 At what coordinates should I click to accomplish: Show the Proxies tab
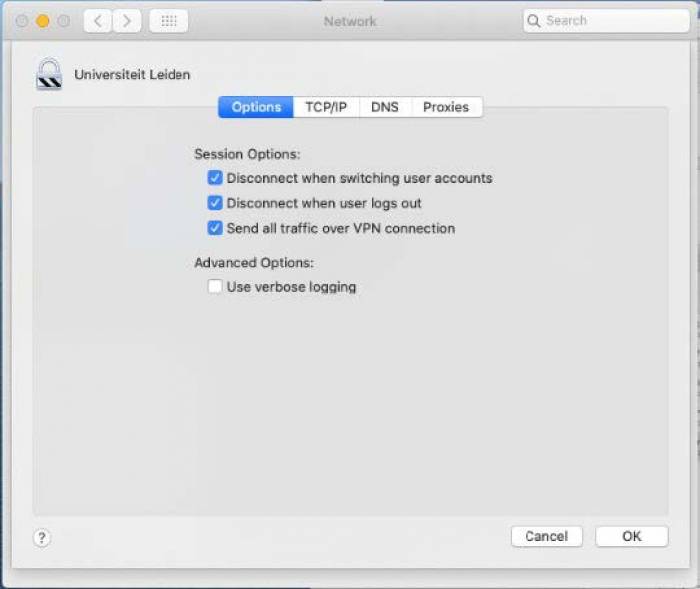tap(445, 107)
